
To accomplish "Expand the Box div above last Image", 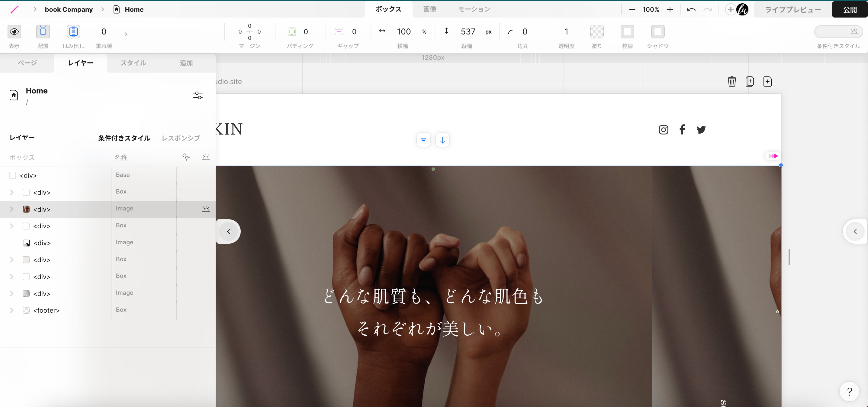I will [x=11, y=277].
